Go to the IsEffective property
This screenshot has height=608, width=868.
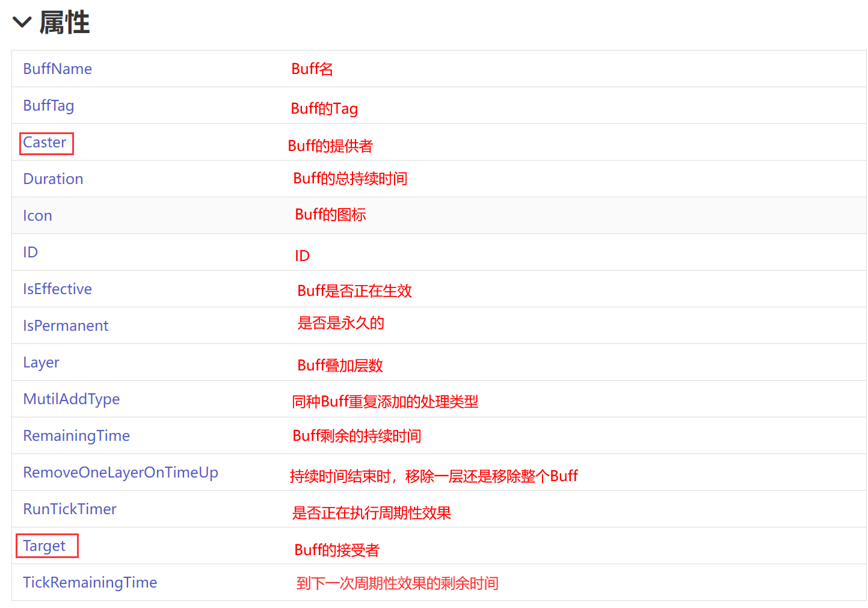(x=57, y=289)
